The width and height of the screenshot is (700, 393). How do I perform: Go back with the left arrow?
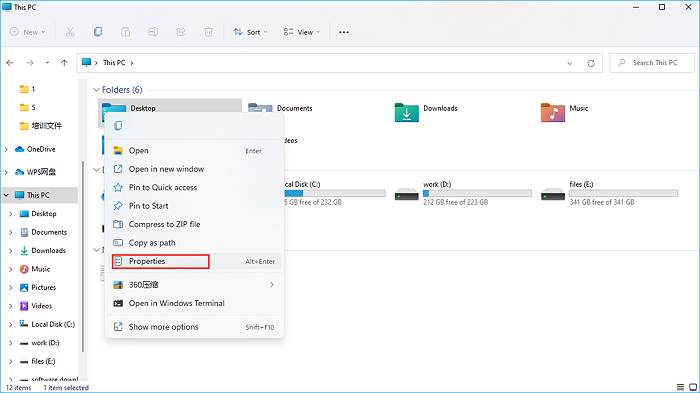10,63
